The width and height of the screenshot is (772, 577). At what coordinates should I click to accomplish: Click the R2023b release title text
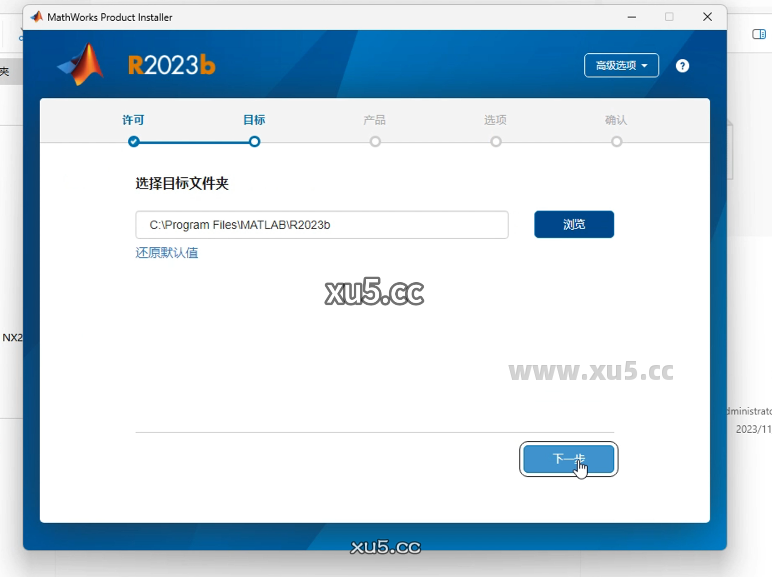171,65
